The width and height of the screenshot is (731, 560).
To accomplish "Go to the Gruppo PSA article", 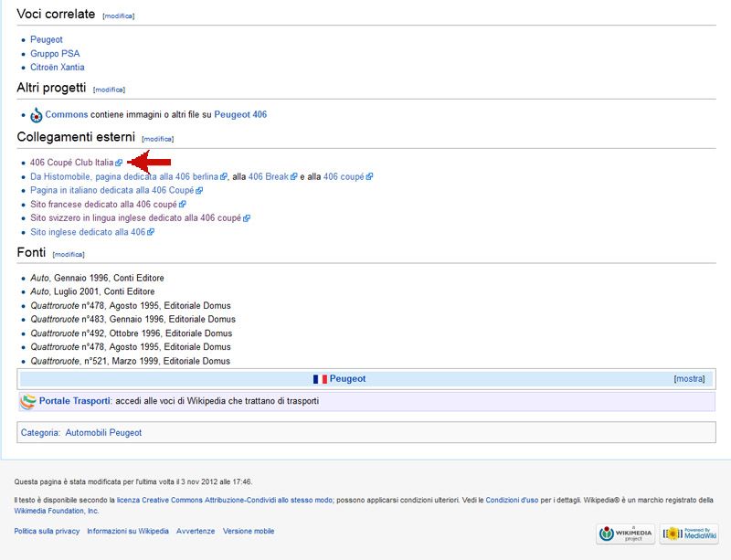I will (x=55, y=54).
